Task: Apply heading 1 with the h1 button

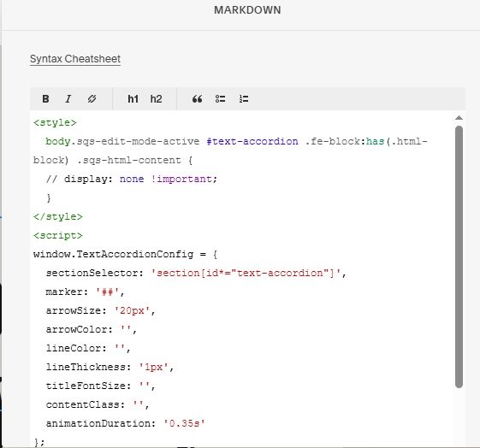Action: [x=133, y=99]
